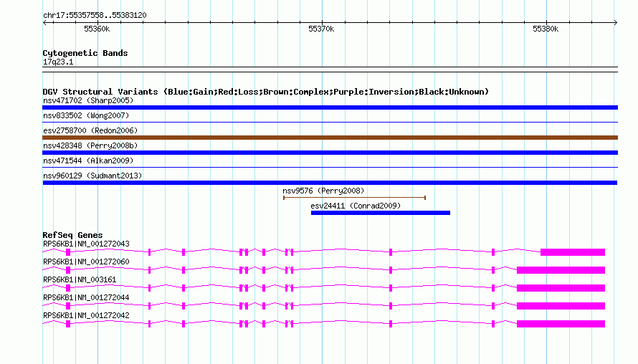Select the last exon block of NM_001272060
The height and width of the screenshot is (364, 638).
coord(561,270)
